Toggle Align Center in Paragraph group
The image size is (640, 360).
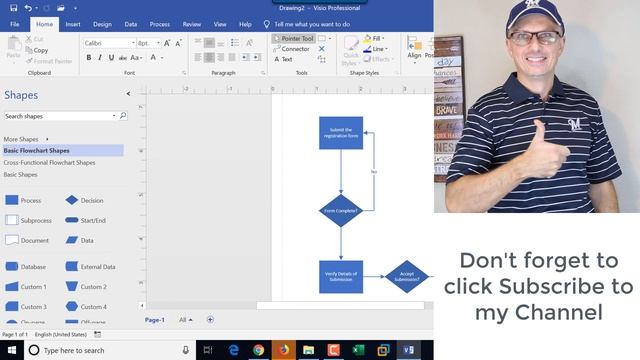(x=209, y=58)
